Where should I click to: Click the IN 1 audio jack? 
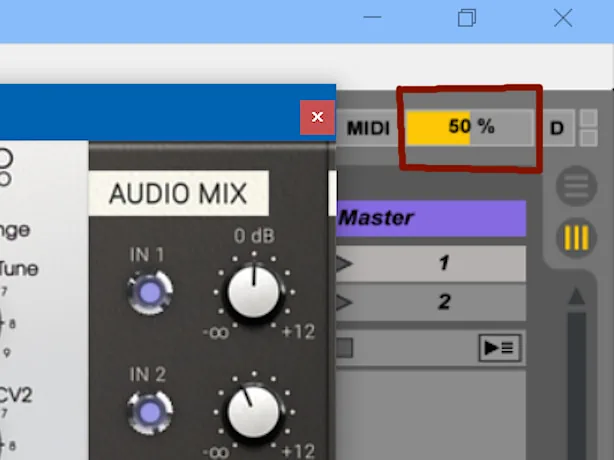(x=150, y=293)
